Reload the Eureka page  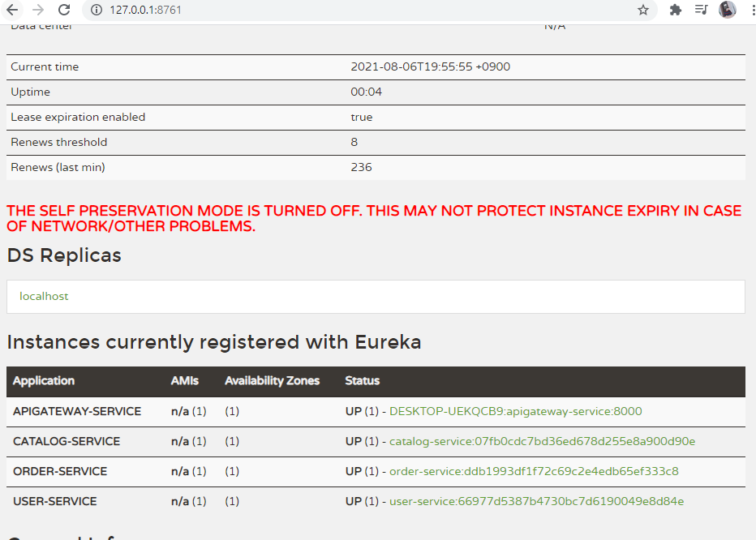[x=64, y=10]
